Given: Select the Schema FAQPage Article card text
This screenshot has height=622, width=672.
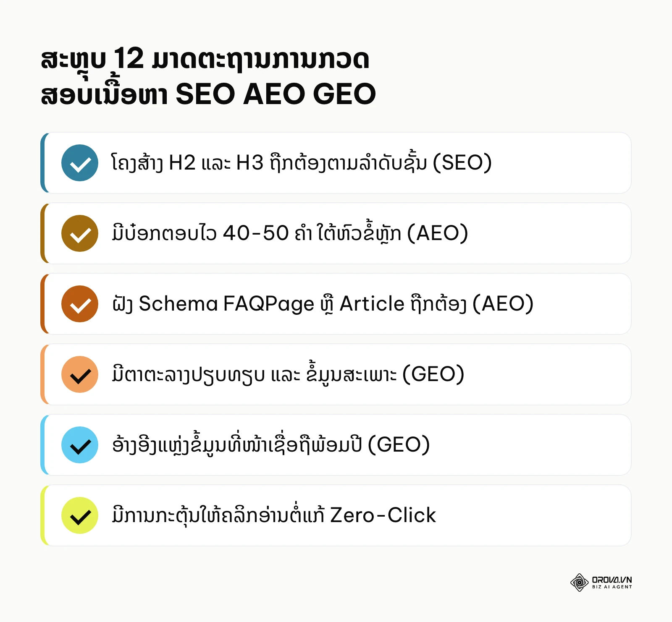Looking at the screenshot, I should [x=323, y=304].
